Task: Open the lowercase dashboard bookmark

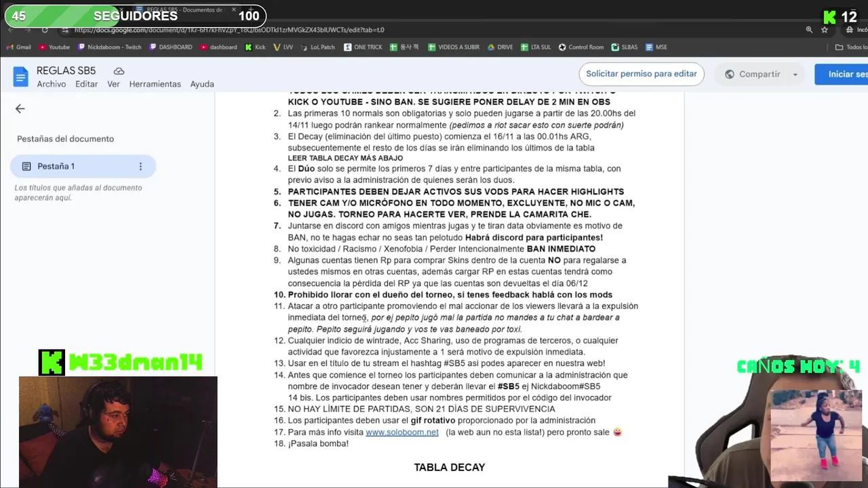Action: pyautogui.click(x=218, y=47)
